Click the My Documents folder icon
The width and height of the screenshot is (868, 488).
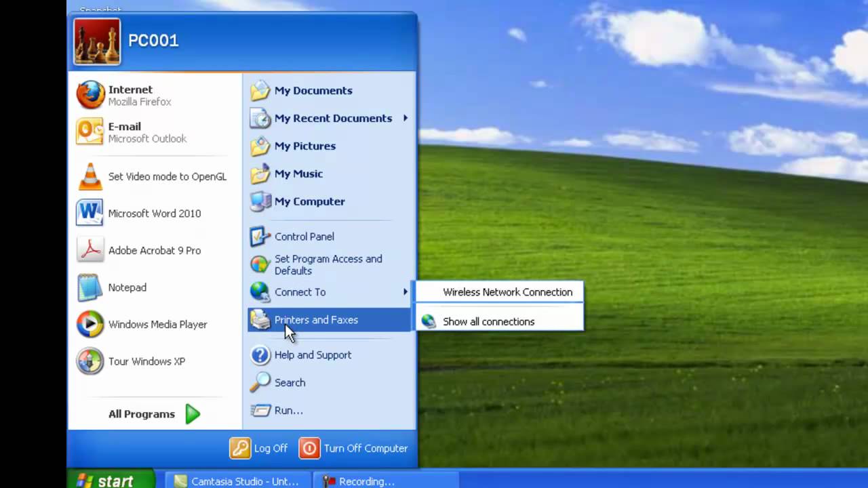pos(260,90)
